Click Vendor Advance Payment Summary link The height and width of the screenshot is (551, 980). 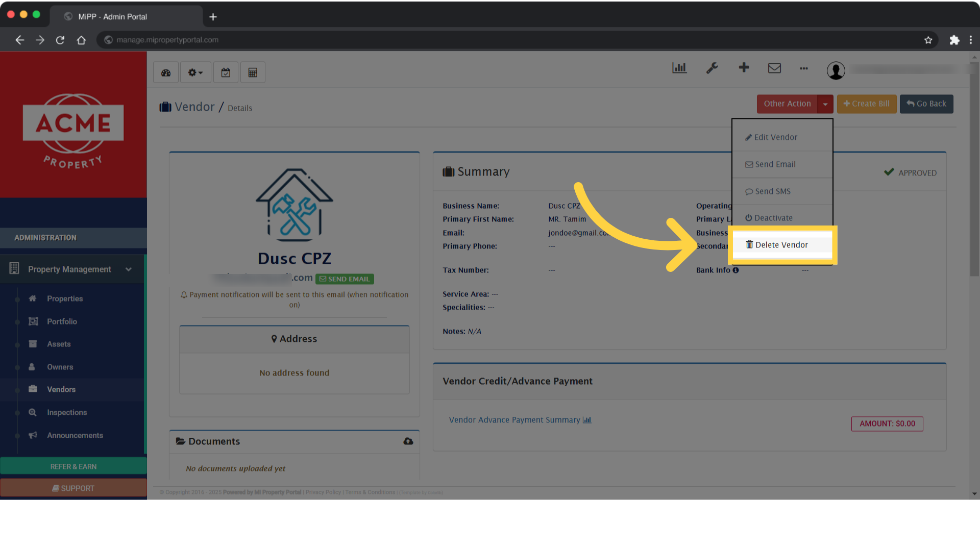pyautogui.click(x=514, y=420)
